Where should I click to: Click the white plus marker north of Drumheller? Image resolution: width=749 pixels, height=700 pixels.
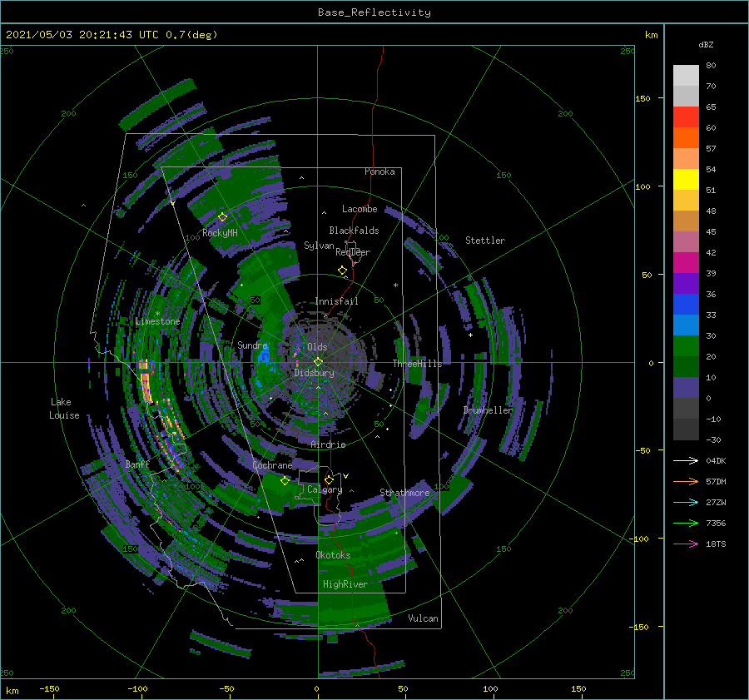(x=470, y=335)
